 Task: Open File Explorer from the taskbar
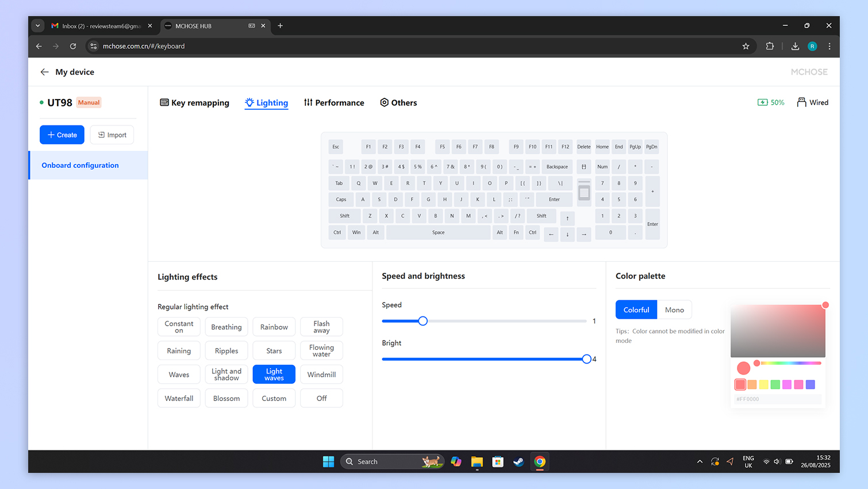[477, 461]
